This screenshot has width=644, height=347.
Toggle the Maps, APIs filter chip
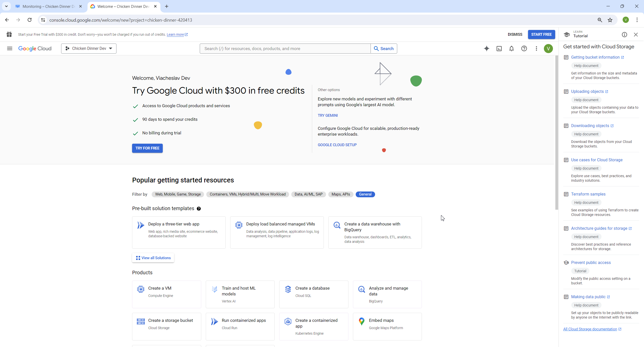[341, 194]
